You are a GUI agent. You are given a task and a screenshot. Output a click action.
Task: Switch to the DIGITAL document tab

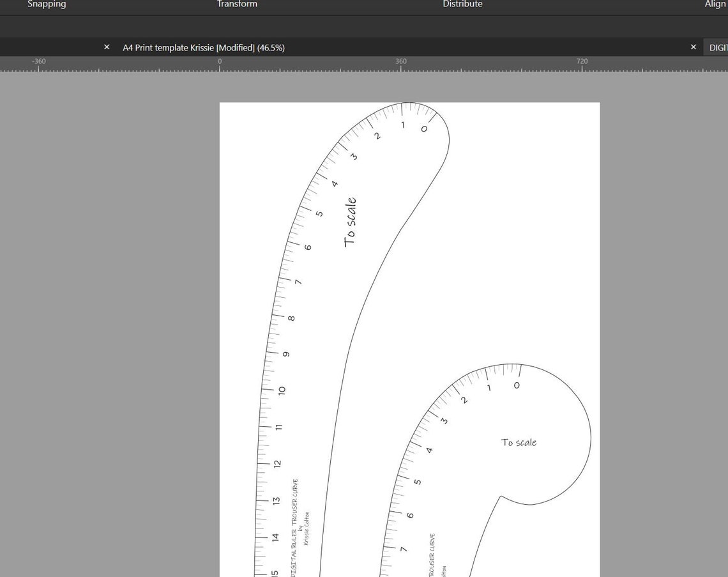718,47
